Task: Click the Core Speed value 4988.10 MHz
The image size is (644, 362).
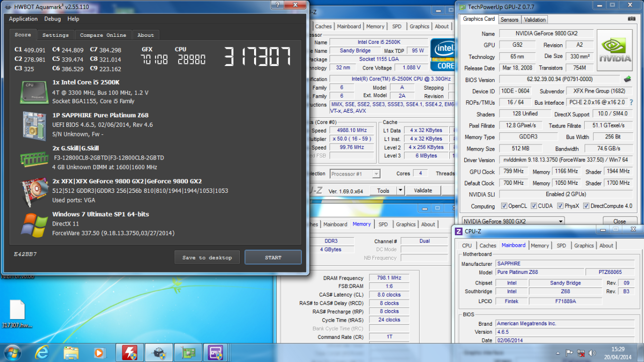Action: (352, 130)
